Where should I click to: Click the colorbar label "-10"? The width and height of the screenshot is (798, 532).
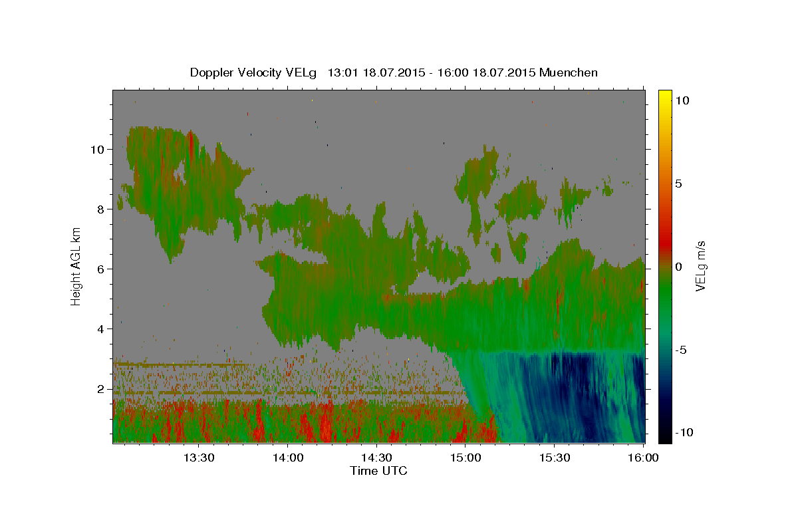pyautogui.click(x=684, y=432)
